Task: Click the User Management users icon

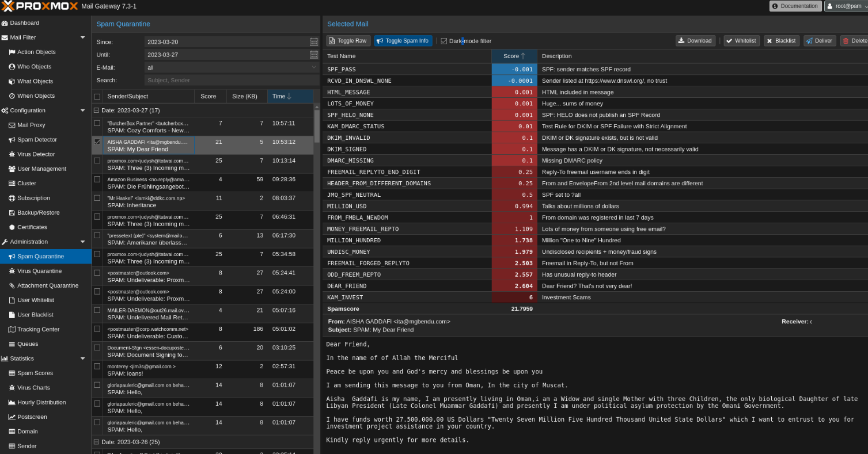Action: pyautogui.click(x=12, y=169)
